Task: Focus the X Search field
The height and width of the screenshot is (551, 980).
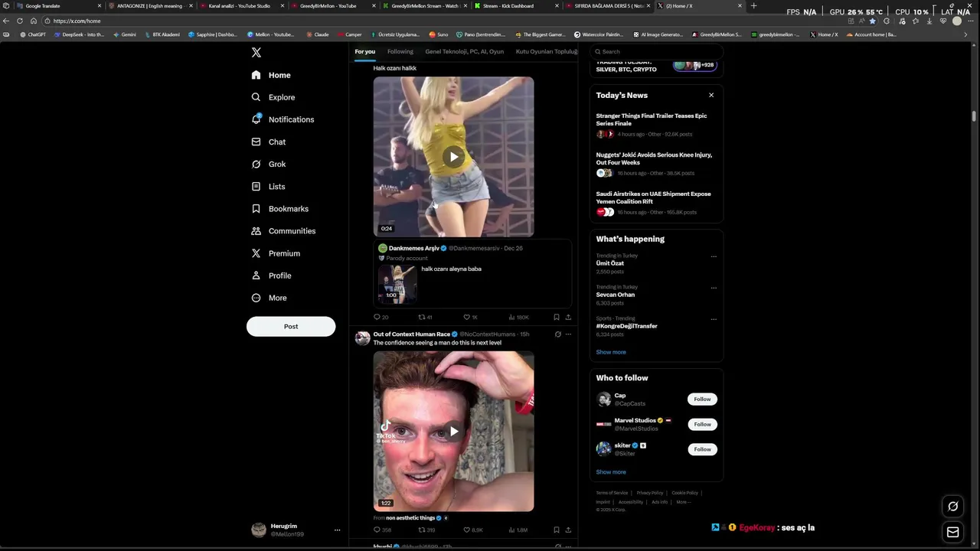Action: pos(656,52)
